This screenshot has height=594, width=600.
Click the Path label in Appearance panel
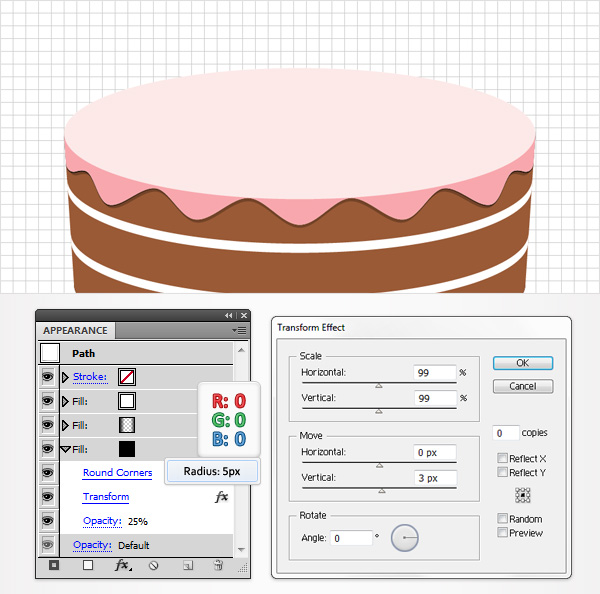83,353
